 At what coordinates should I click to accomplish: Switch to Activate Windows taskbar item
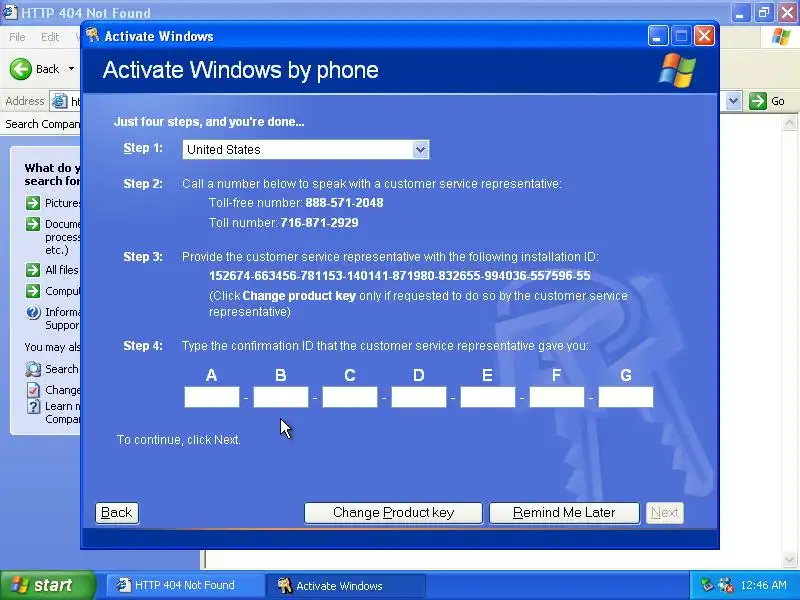coord(345,585)
